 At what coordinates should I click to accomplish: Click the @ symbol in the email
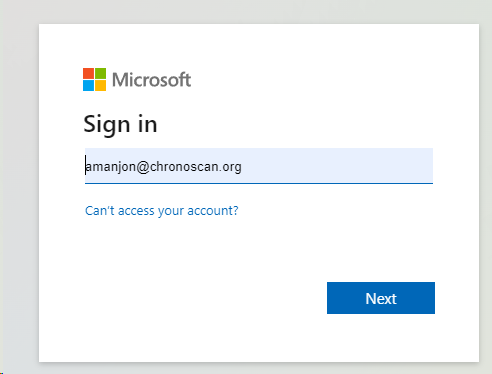(x=143, y=167)
